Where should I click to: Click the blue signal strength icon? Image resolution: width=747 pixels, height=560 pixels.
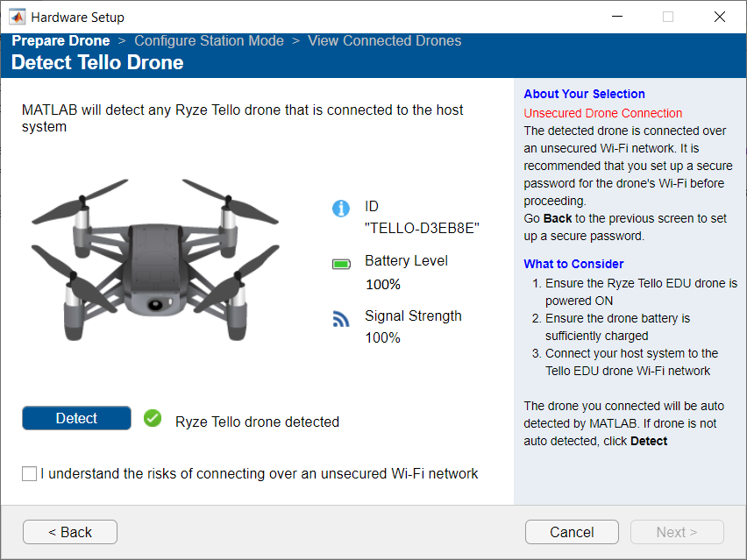coord(341,319)
